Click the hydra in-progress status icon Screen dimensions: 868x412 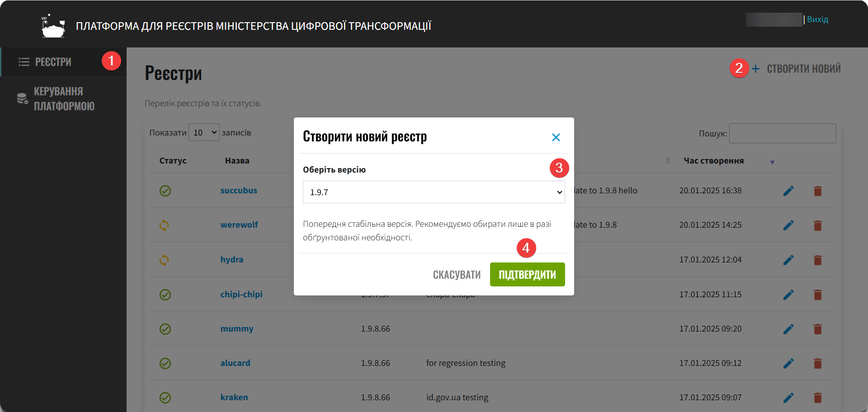164,260
